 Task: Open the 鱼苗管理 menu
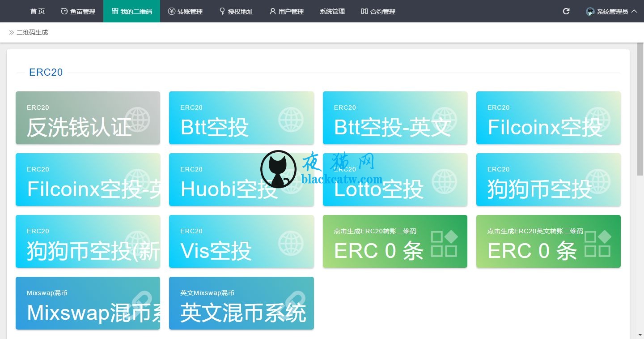tap(78, 11)
